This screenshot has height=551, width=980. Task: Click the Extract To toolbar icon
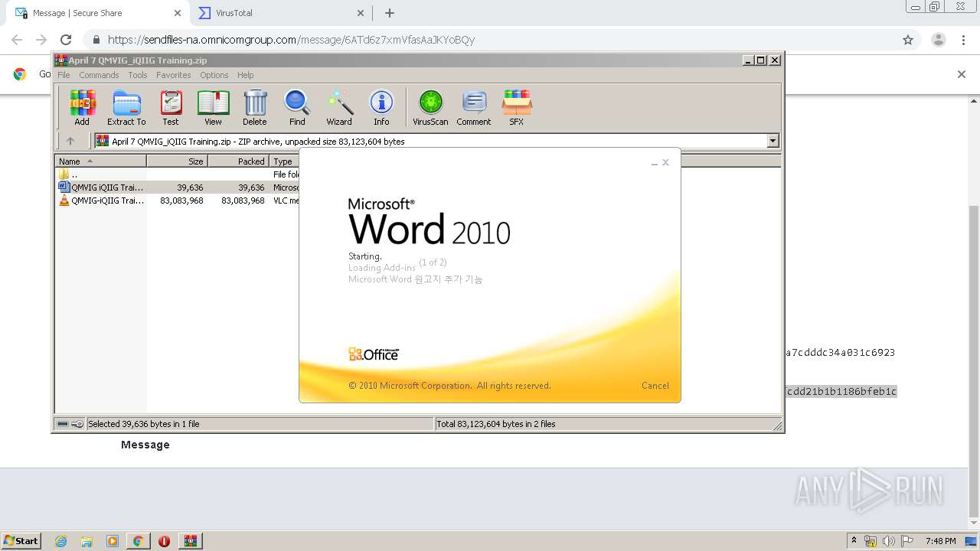pos(126,107)
